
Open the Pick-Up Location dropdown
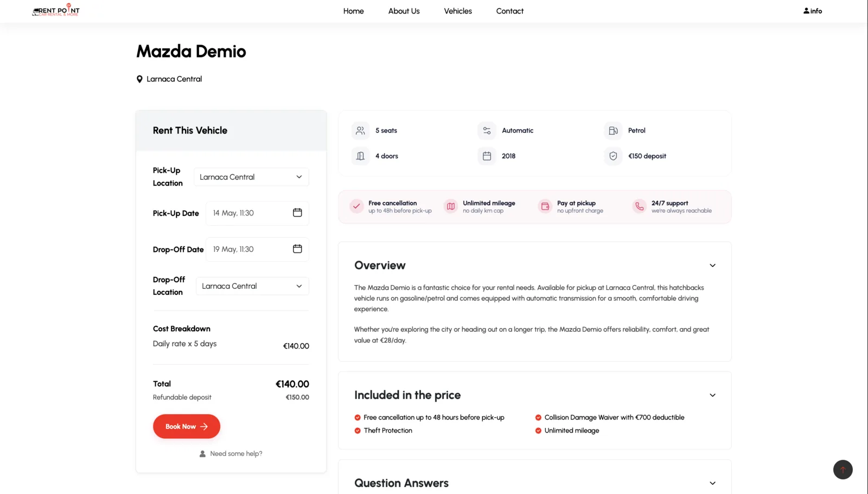251,177
